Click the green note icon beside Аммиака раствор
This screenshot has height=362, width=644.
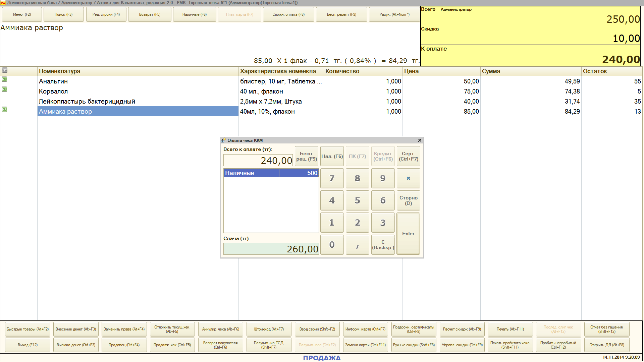4,110
